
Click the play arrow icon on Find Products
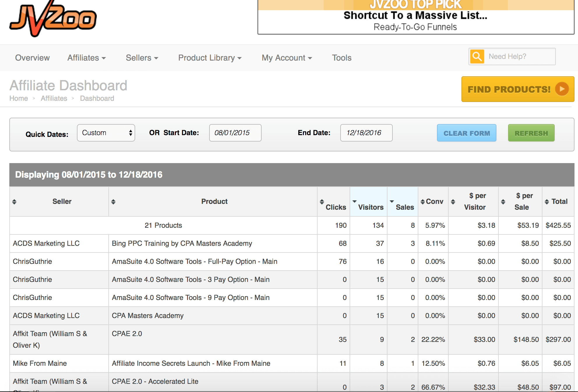562,89
